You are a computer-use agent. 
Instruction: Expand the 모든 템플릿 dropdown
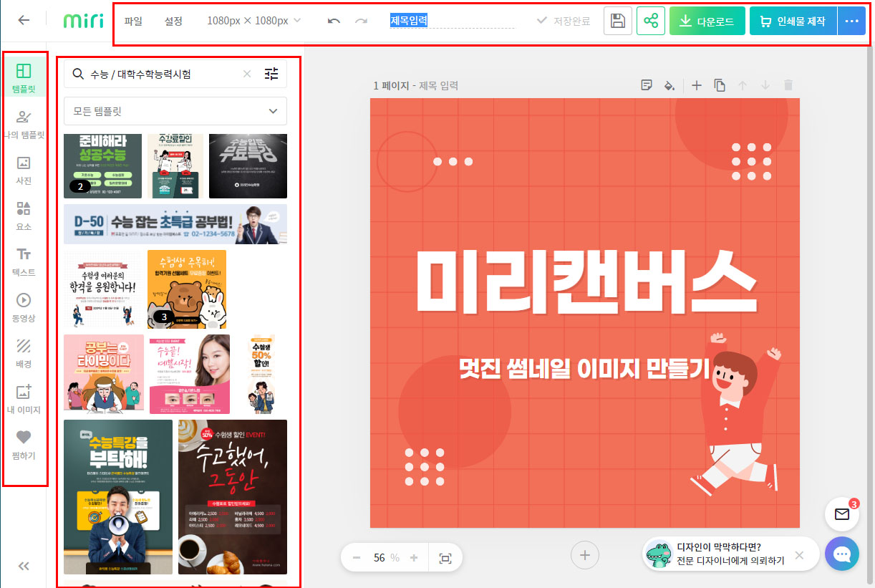[175, 111]
